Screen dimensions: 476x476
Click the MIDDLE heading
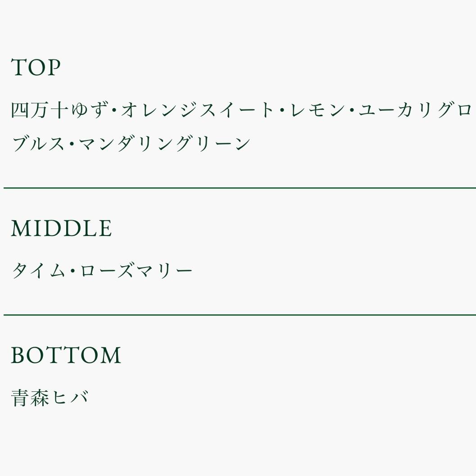click(x=61, y=228)
